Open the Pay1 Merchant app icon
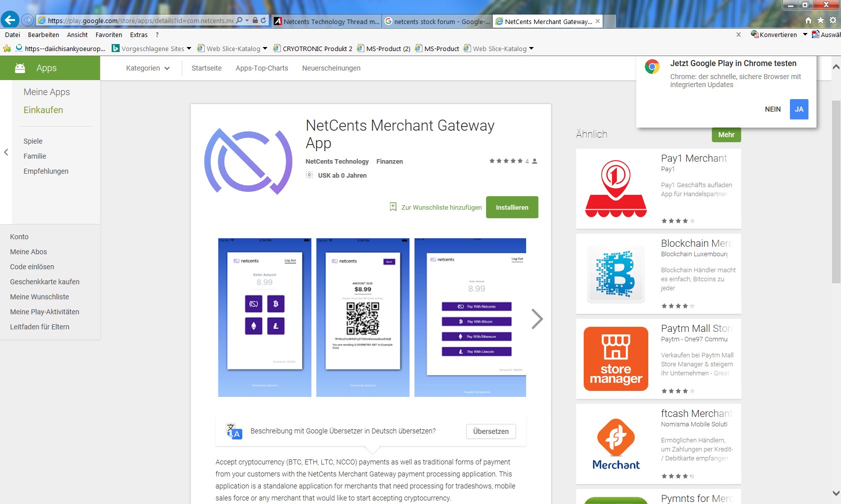The height and width of the screenshot is (504, 841). 615,189
